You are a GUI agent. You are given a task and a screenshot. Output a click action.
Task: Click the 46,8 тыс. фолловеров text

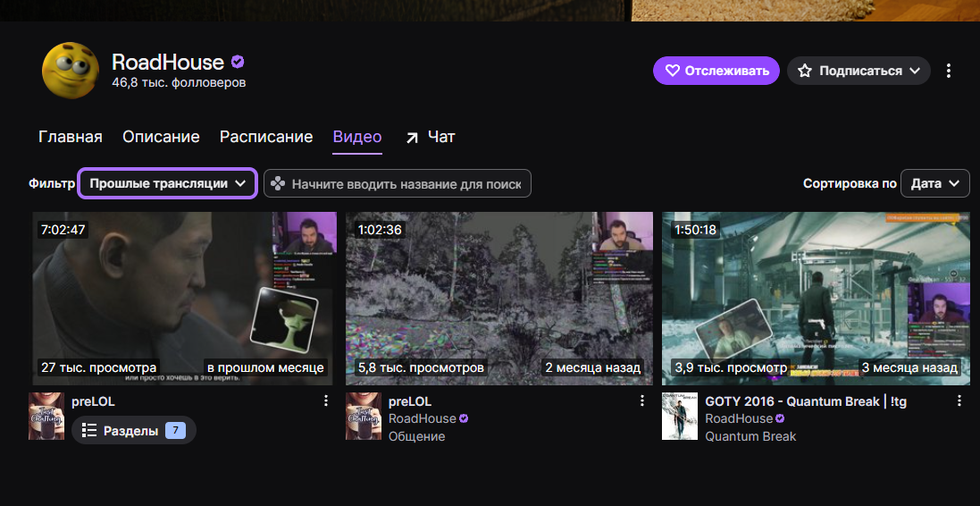point(179,82)
